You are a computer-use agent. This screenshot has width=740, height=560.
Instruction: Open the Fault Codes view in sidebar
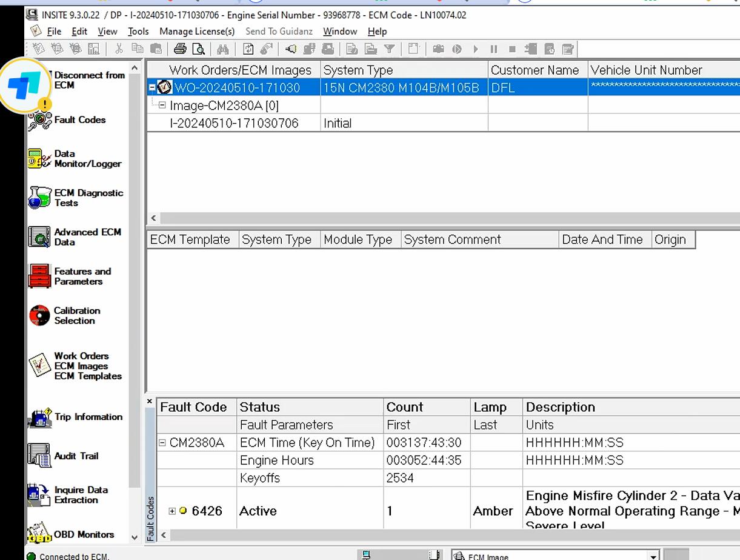67,120
